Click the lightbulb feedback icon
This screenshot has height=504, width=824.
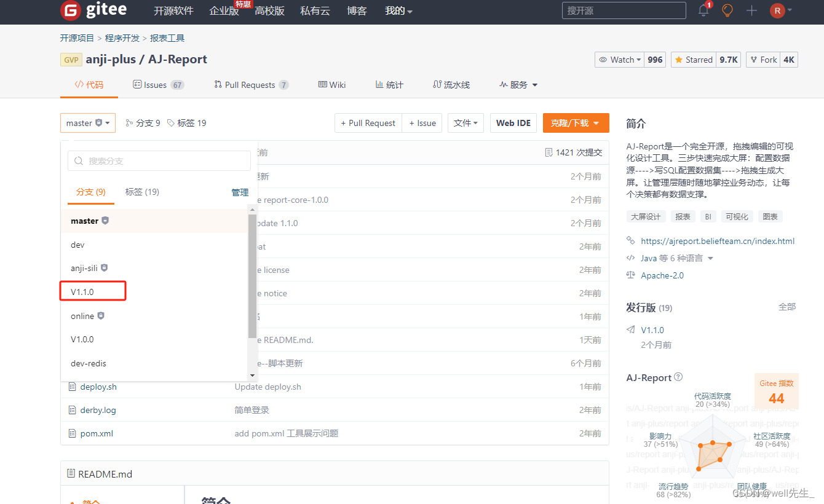[727, 10]
